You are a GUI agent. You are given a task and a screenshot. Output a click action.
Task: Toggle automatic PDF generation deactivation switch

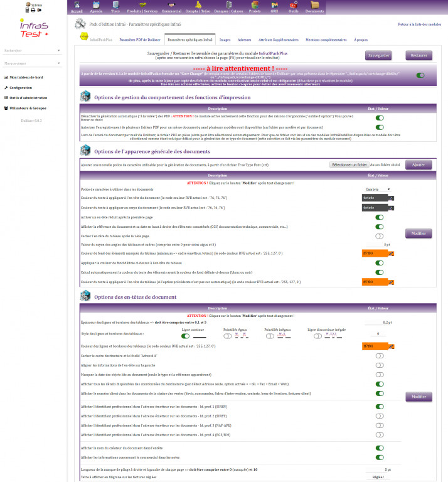[x=380, y=118]
